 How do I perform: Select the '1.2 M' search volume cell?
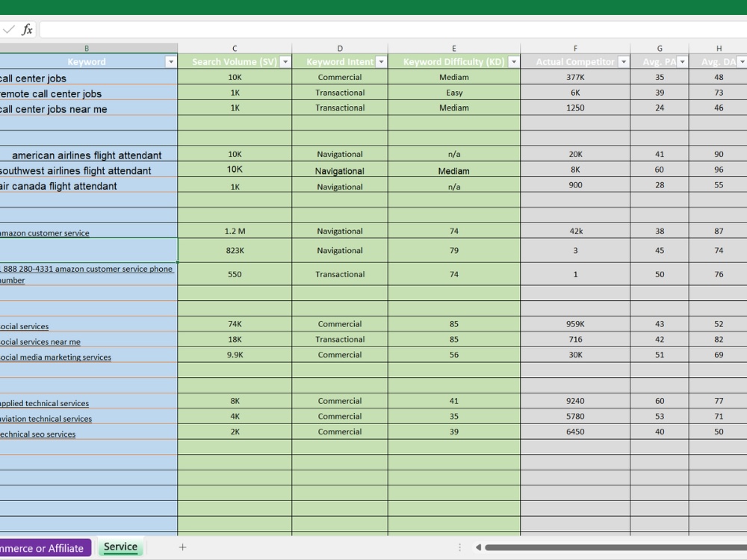pyautogui.click(x=235, y=231)
